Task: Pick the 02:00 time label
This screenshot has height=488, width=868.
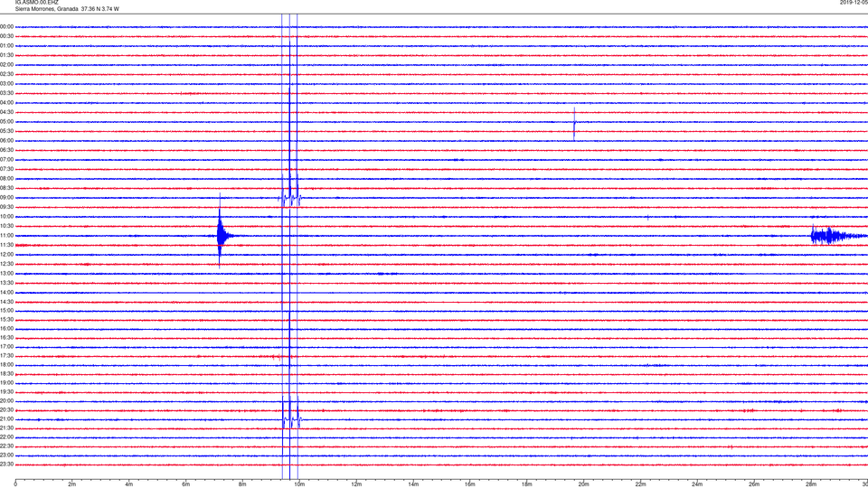Action: coord(6,65)
